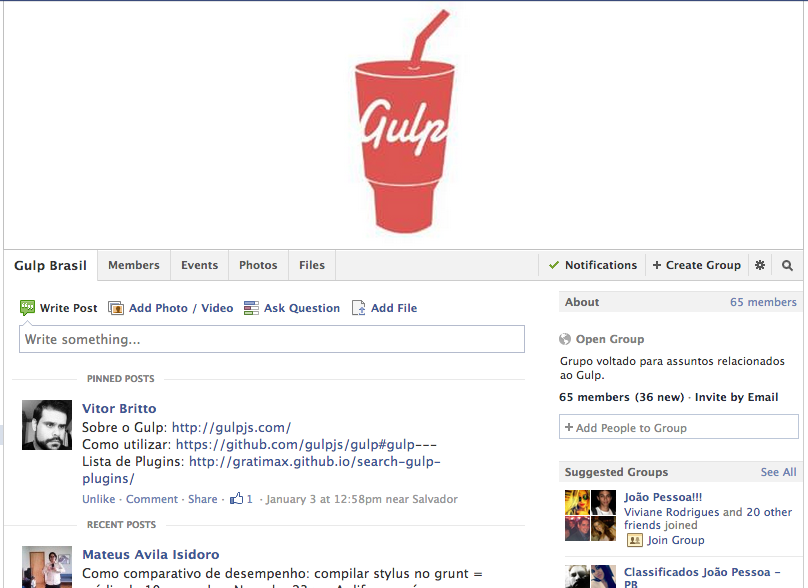Select the Write Post option
This screenshot has height=588, width=808.
click(x=69, y=308)
